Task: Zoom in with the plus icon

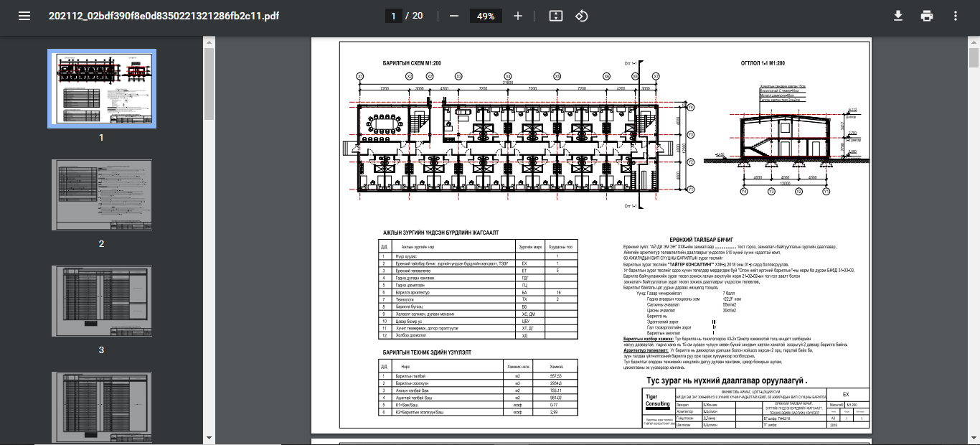Action: coord(518,16)
